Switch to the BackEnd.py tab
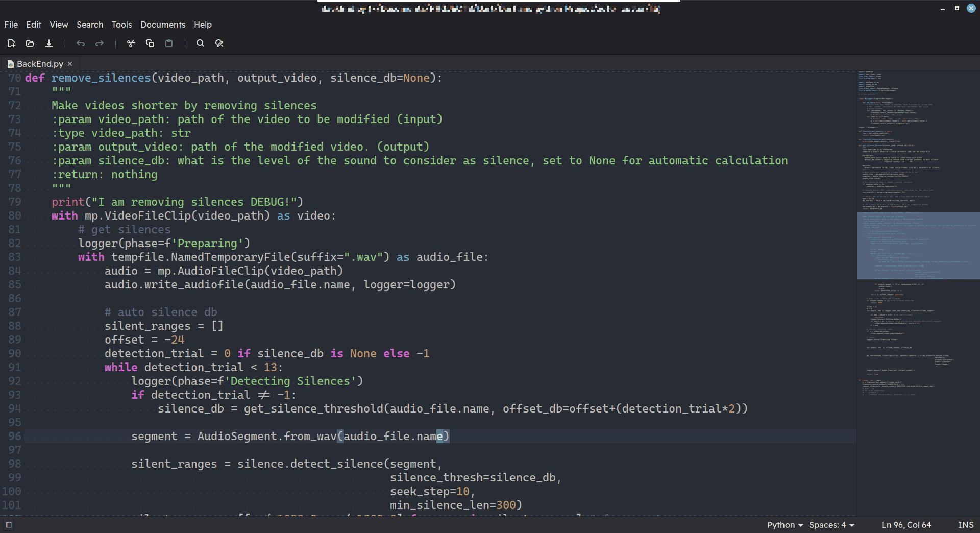Image resolution: width=980 pixels, height=533 pixels. coord(40,64)
